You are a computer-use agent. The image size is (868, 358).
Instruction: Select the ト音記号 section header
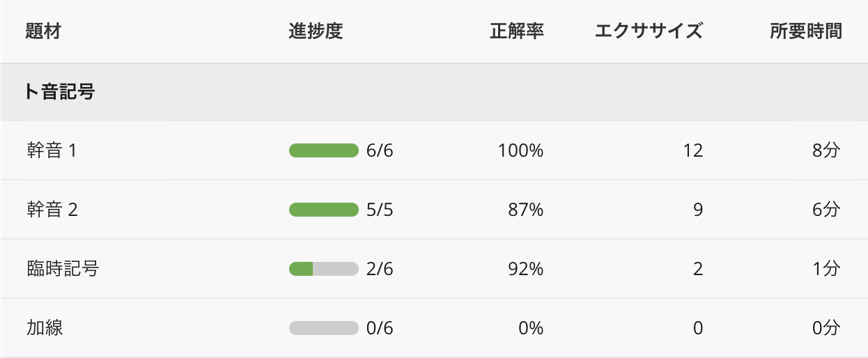(60, 92)
